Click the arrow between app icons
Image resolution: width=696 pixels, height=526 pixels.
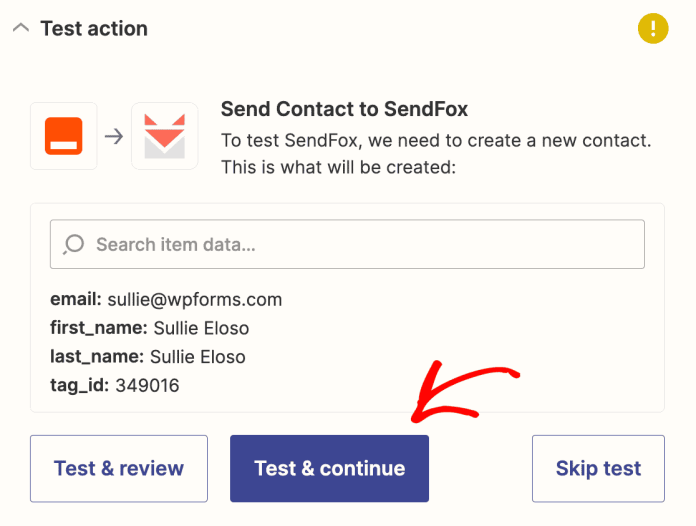(114, 136)
